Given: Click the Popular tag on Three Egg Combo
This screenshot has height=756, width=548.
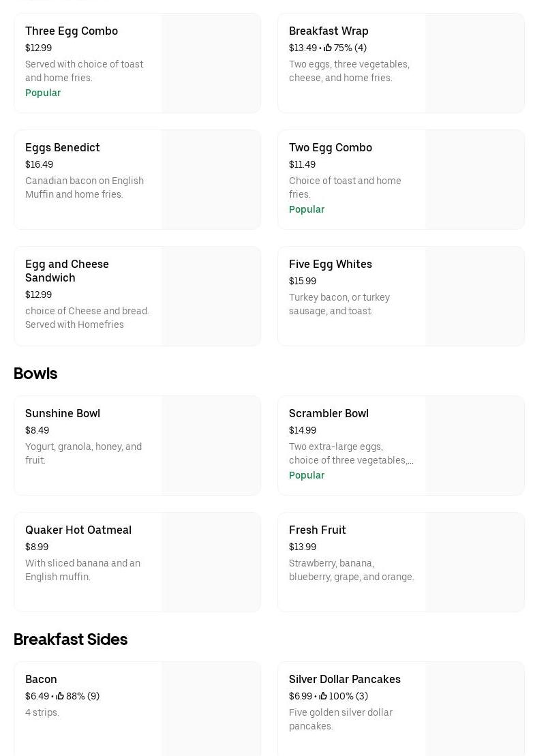Looking at the screenshot, I should (x=43, y=93).
